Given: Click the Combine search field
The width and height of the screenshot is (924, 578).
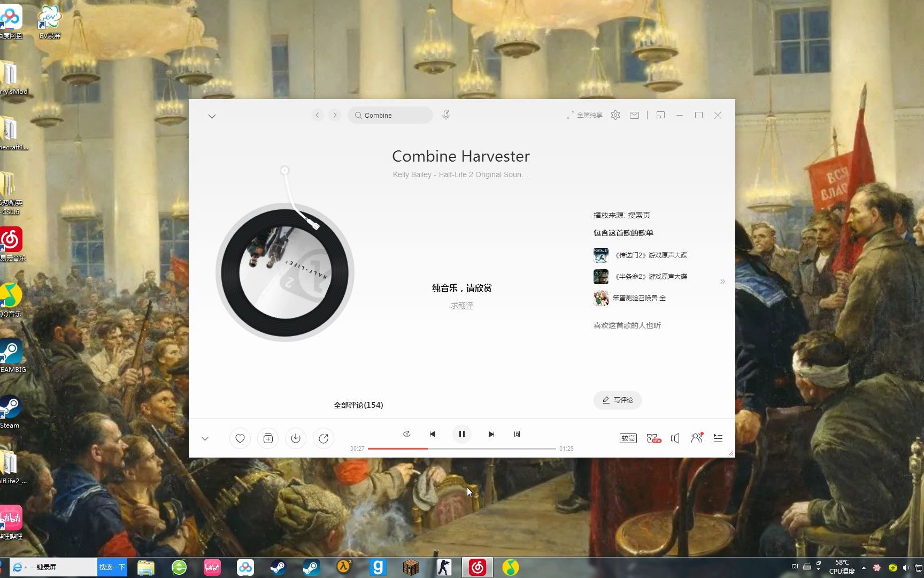Looking at the screenshot, I should (390, 115).
